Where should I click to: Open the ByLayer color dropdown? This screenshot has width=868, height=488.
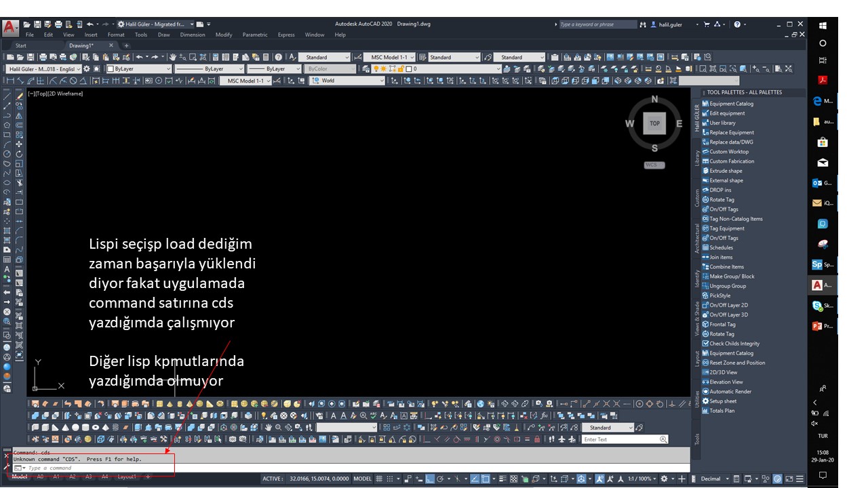pyautogui.click(x=170, y=68)
